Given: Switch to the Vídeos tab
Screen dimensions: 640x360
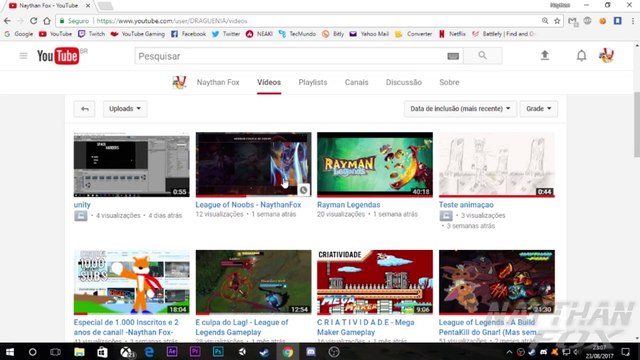Looking at the screenshot, I should tap(269, 82).
